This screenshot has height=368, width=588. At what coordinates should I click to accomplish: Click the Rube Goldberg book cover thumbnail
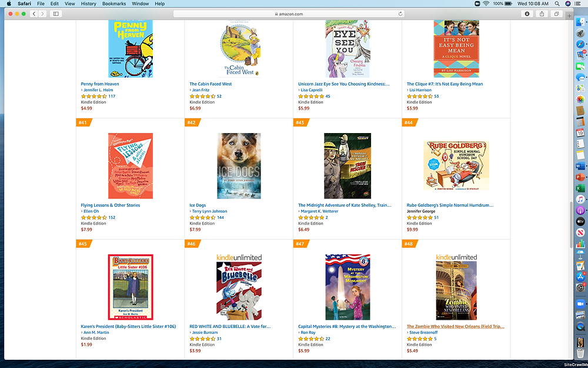click(456, 165)
